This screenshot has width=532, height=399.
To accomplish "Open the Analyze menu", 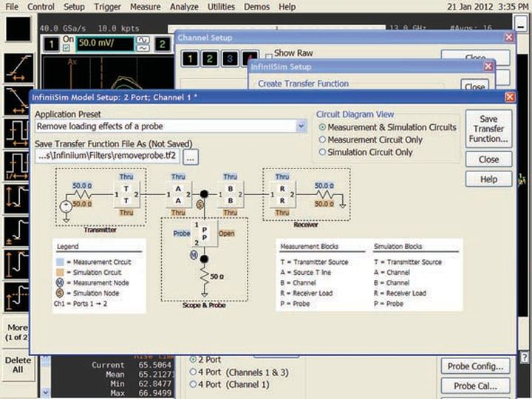I will [x=184, y=7].
